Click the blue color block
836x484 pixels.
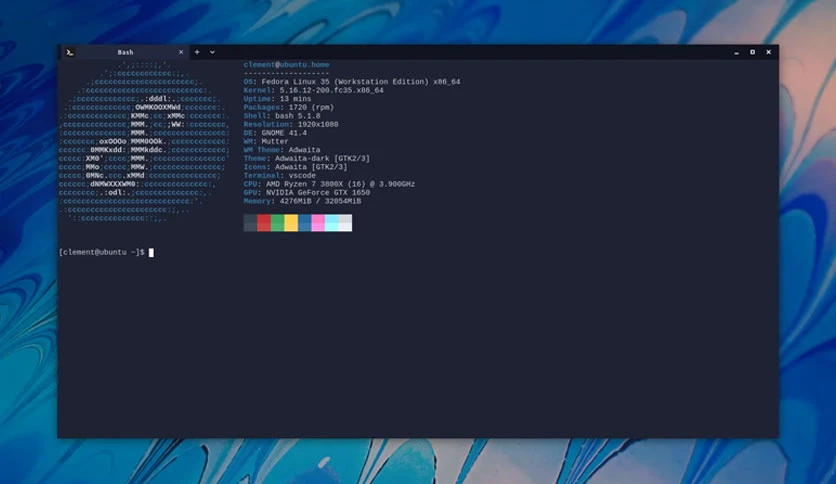pos(304,223)
